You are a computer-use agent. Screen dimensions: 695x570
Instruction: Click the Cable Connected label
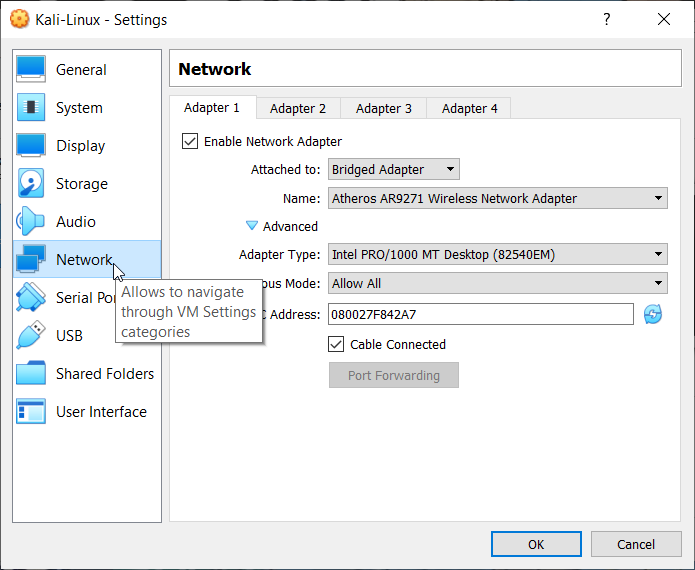click(x=398, y=344)
